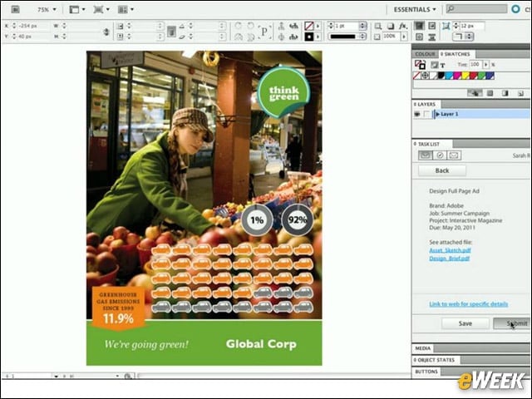Click the Show All Swatches icon
This screenshot has width=532, height=399.
(x=475, y=93)
